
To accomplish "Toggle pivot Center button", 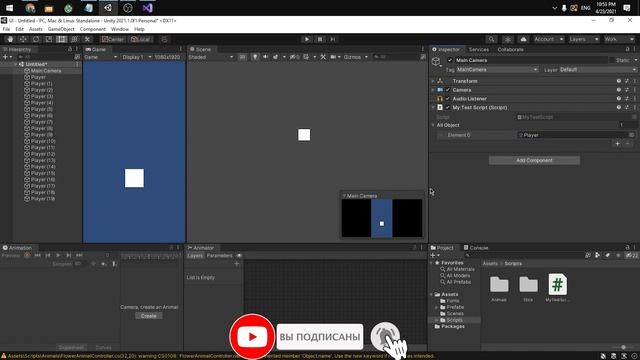I will click(113, 39).
